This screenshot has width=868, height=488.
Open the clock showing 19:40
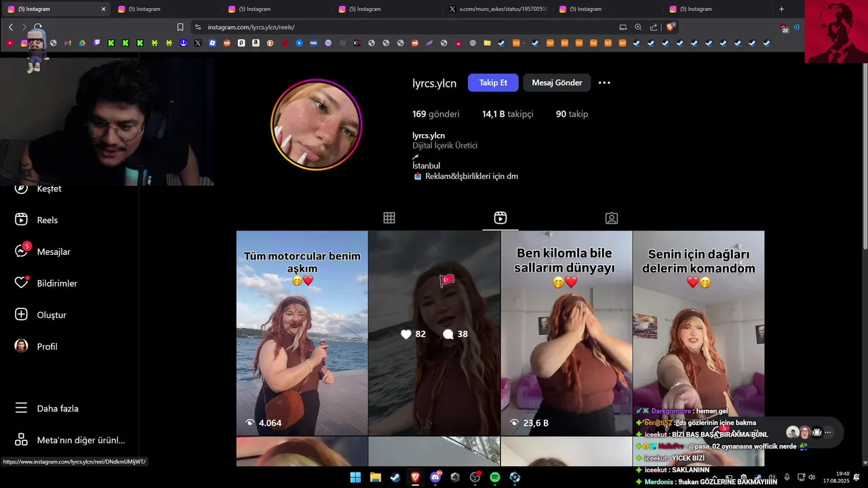pos(836,477)
